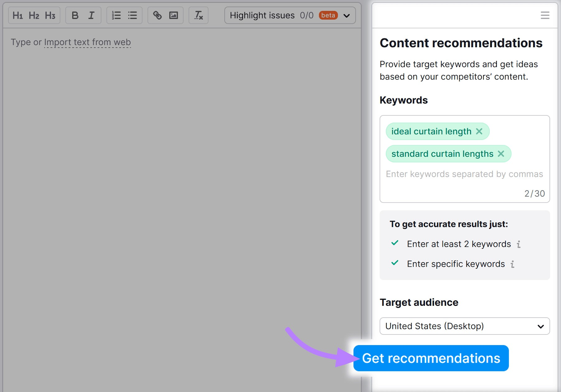The width and height of the screenshot is (561, 392).
Task: Insert an image
Action: pyautogui.click(x=173, y=15)
